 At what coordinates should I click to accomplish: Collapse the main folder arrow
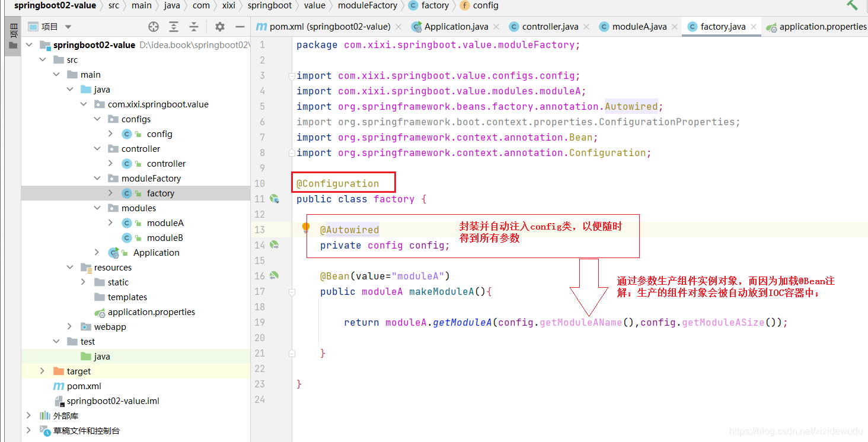coord(56,75)
